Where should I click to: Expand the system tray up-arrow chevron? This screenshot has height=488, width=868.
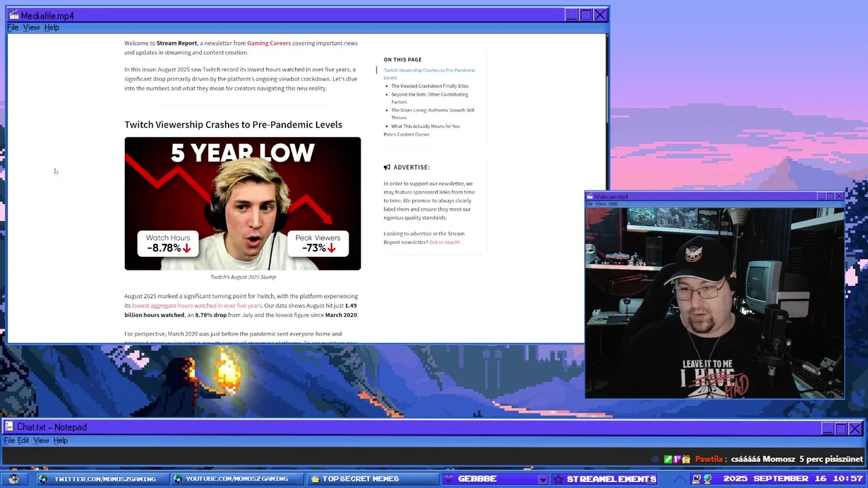pyautogui.click(x=680, y=479)
